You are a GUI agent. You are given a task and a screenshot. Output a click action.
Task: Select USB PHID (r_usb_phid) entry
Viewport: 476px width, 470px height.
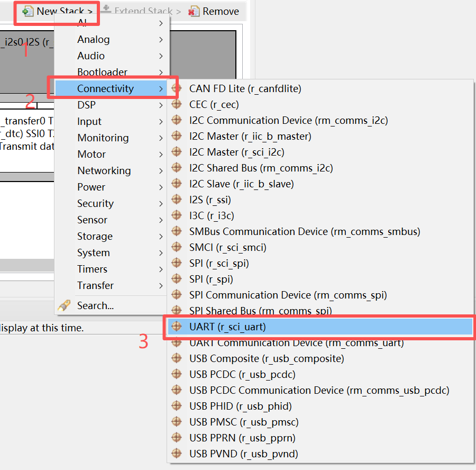click(x=321, y=406)
